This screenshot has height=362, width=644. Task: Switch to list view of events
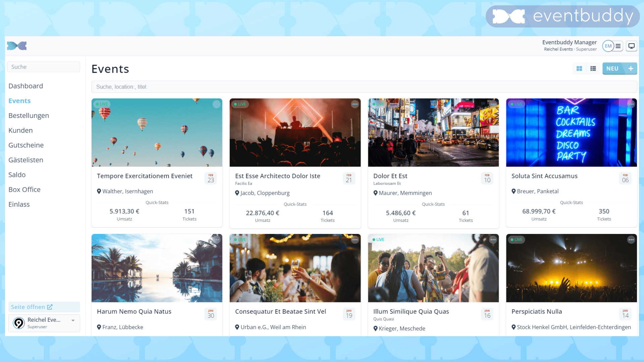click(593, 68)
